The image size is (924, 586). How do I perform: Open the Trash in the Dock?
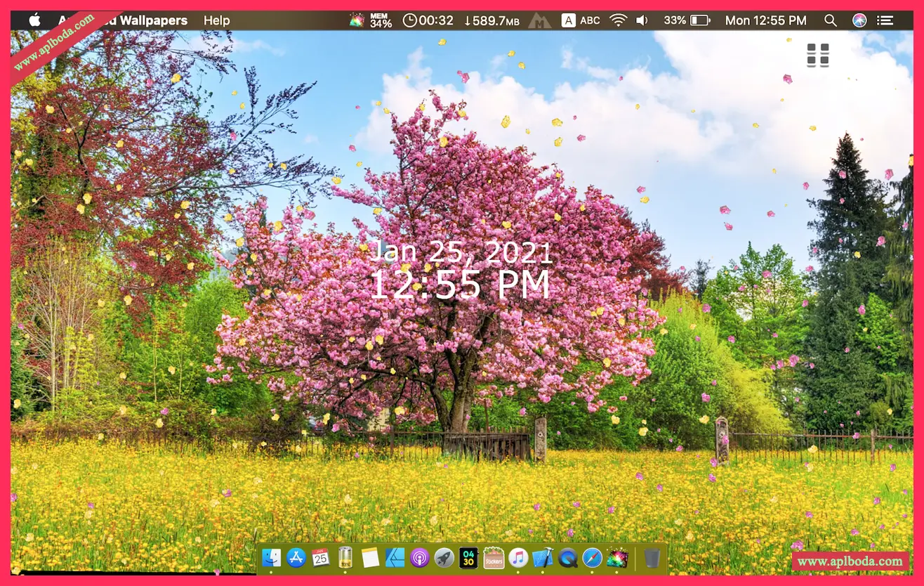(652, 558)
